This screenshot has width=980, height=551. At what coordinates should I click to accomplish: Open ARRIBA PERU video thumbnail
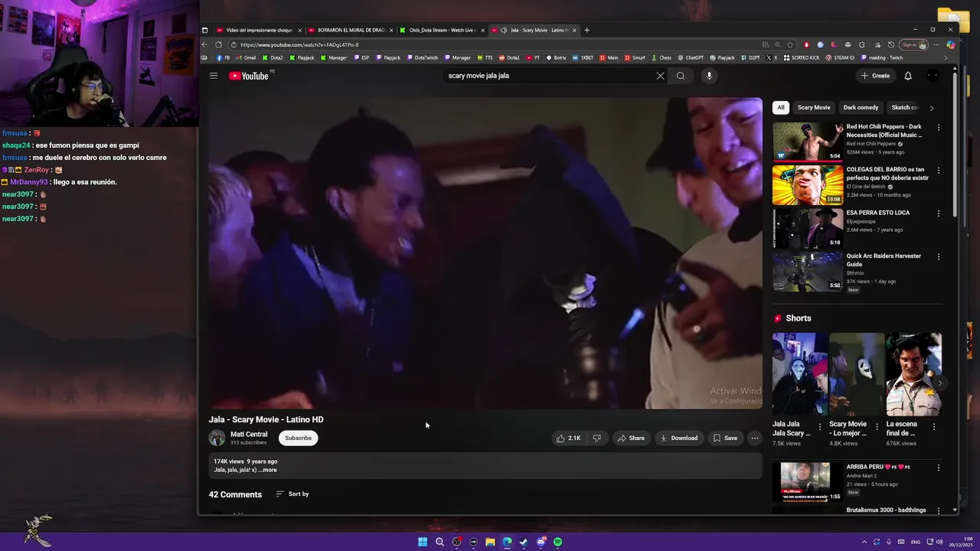807,481
